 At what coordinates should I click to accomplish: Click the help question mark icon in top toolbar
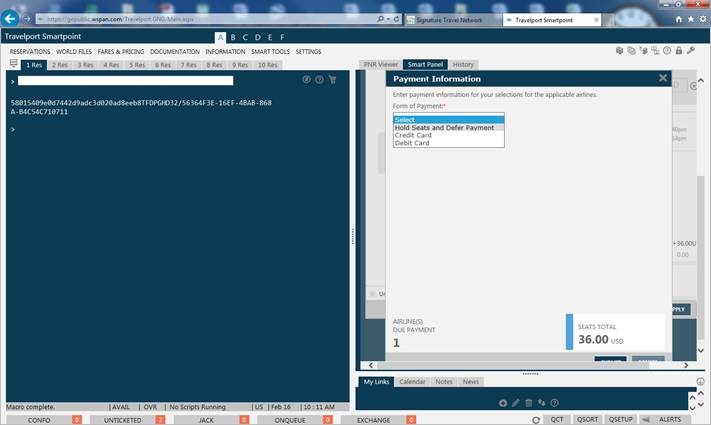point(667,50)
